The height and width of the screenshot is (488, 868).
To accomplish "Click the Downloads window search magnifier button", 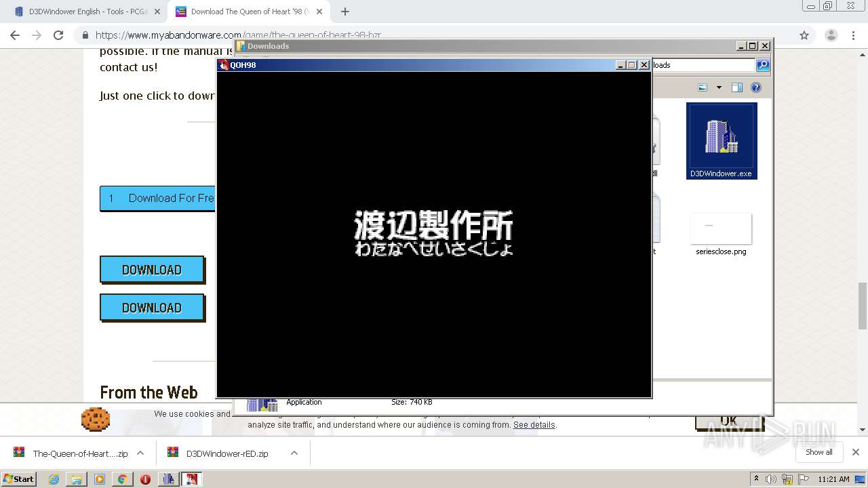I will click(x=763, y=65).
